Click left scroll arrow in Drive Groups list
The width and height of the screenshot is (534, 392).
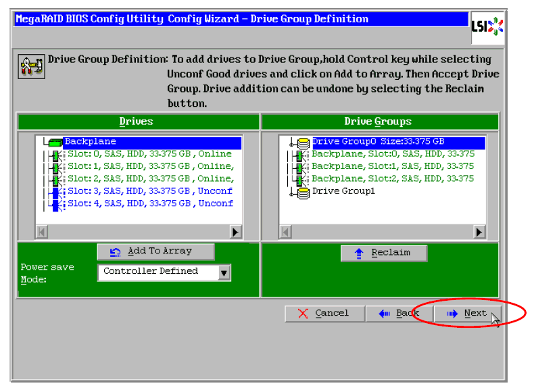point(285,232)
